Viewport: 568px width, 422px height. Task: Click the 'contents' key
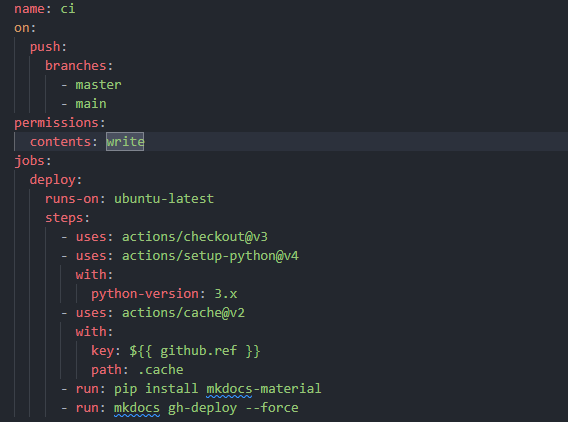(x=60, y=142)
